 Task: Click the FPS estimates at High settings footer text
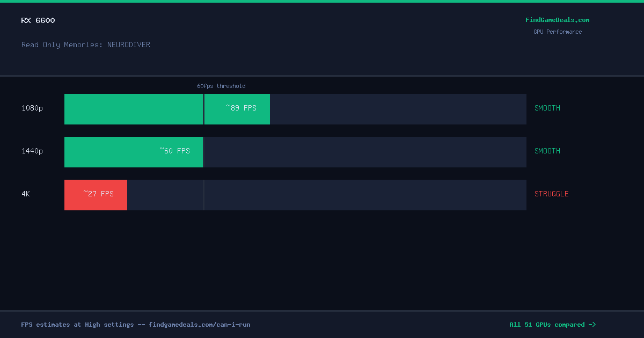[136, 325]
